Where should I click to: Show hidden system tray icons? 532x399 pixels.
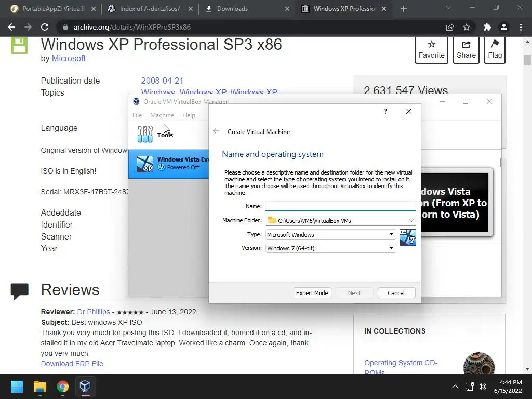click(455, 387)
